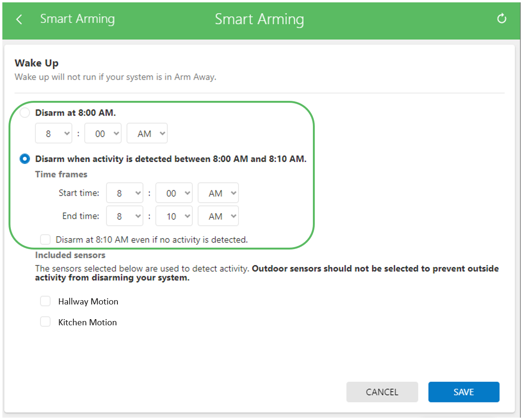Select the 'Disarm at 8:00 AM' radio button
The height and width of the screenshot is (420, 524).
click(x=25, y=113)
